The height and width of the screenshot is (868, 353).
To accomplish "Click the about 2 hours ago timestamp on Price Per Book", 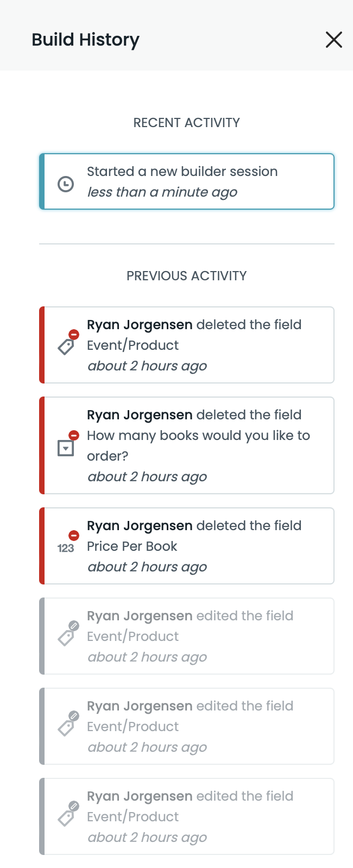I will (x=147, y=567).
